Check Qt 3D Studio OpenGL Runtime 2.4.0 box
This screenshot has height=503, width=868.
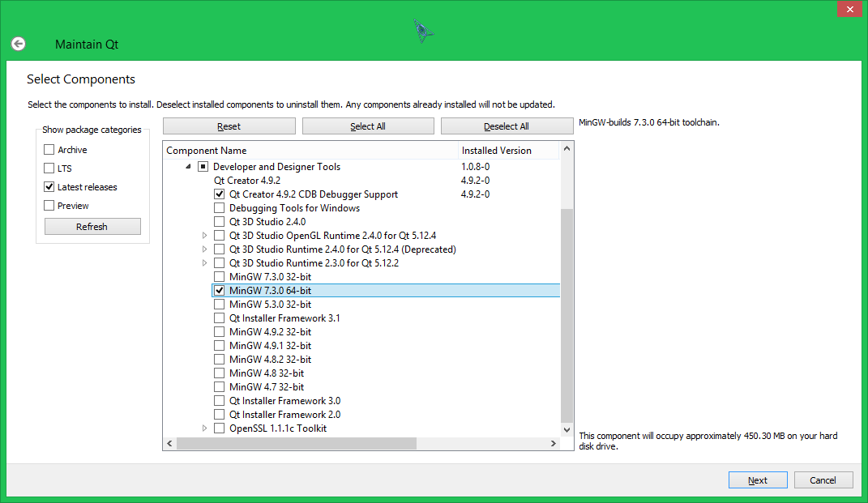click(x=219, y=236)
